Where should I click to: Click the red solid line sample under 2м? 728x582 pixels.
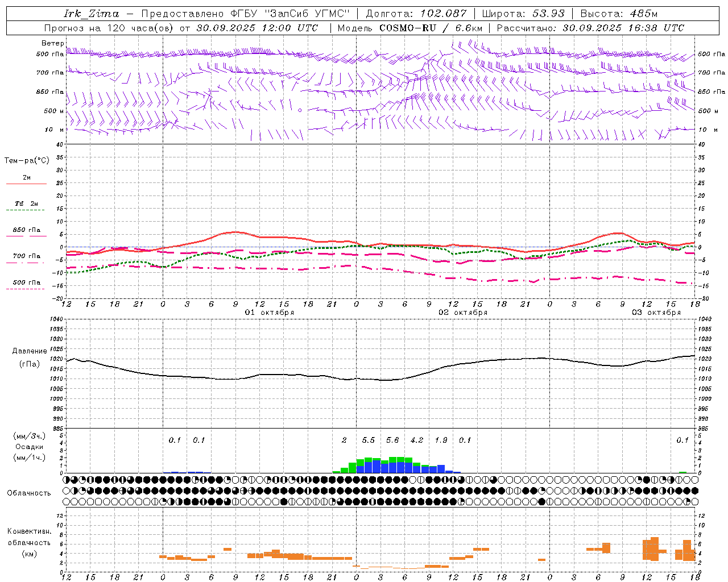[26, 184]
